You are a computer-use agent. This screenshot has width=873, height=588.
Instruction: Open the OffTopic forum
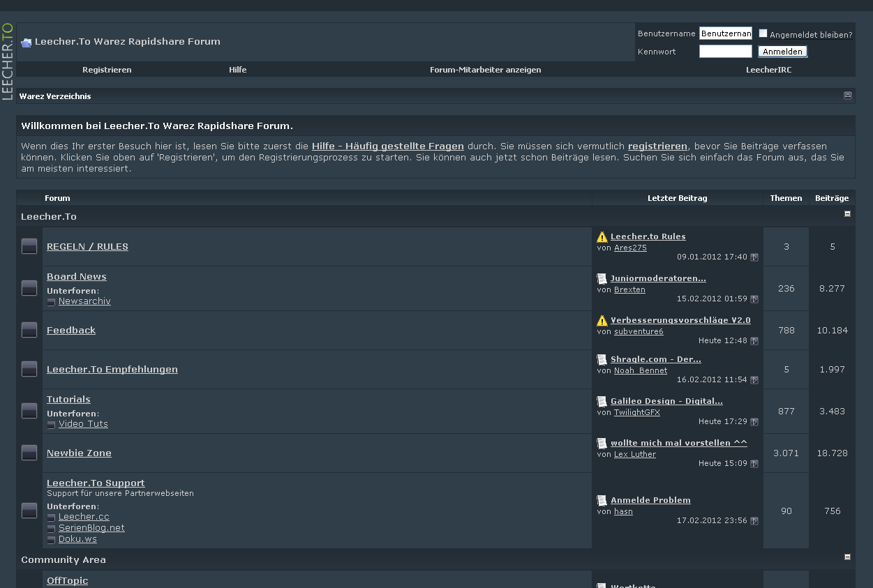click(x=67, y=581)
